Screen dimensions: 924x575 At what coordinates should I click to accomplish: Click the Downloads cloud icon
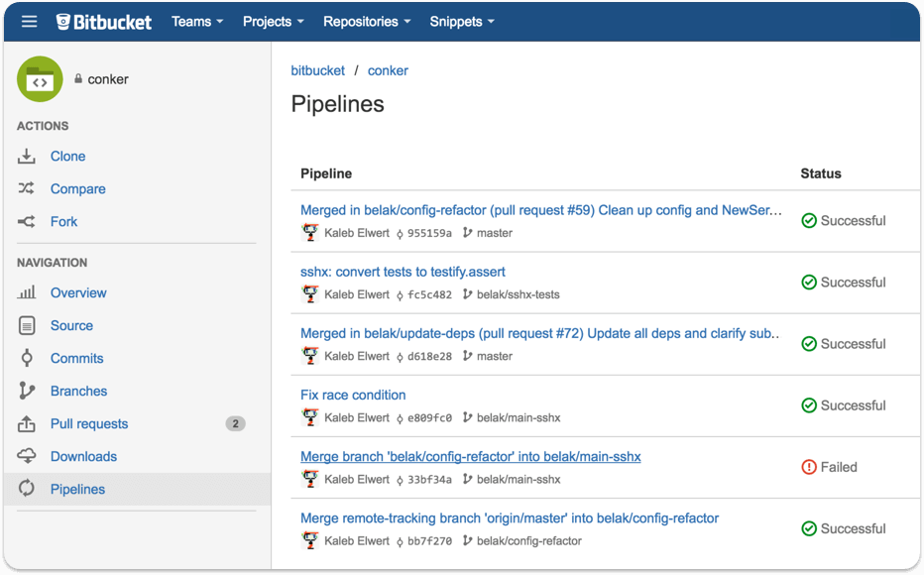(x=28, y=457)
